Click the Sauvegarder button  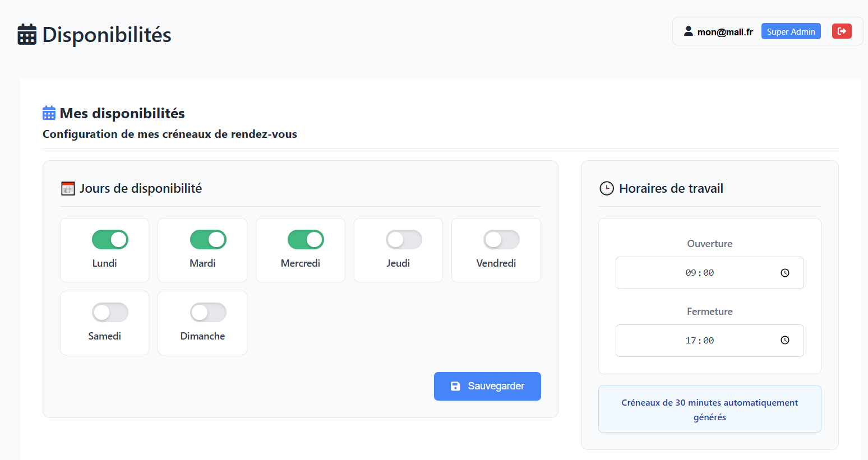pyautogui.click(x=487, y=386)
